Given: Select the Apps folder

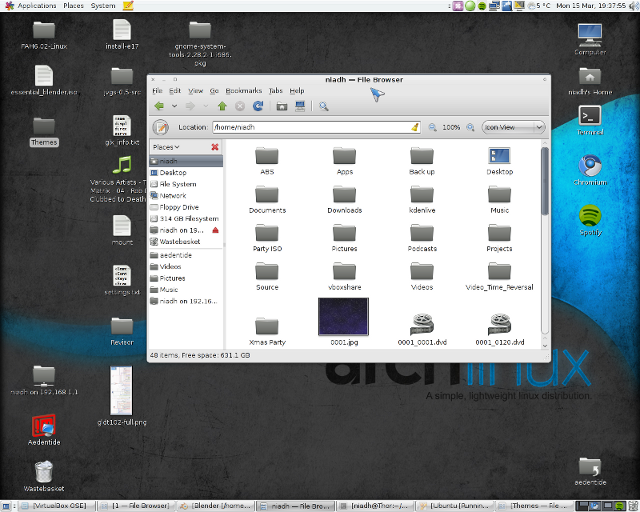Looking at the screenshot, I should (x=344, y=161).
